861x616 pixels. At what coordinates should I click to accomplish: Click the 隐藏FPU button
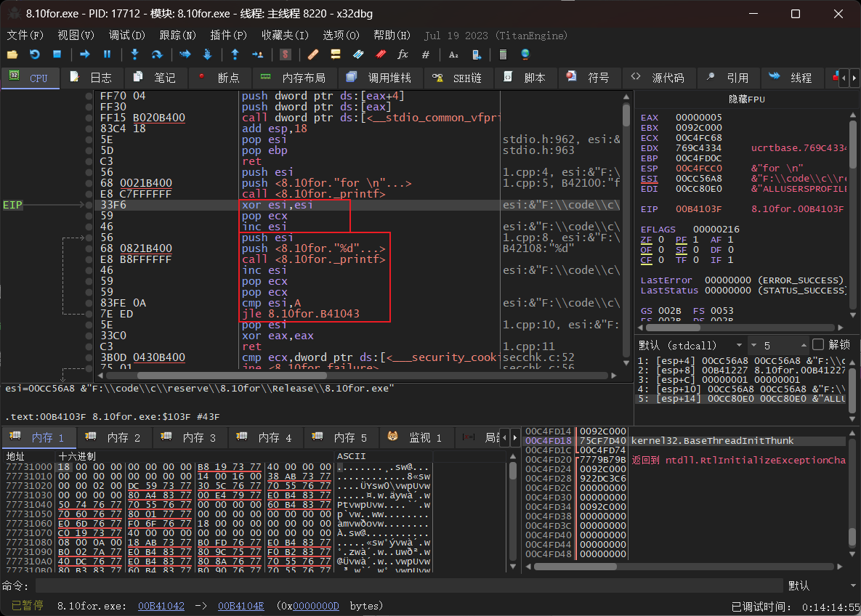click(746, 100)
